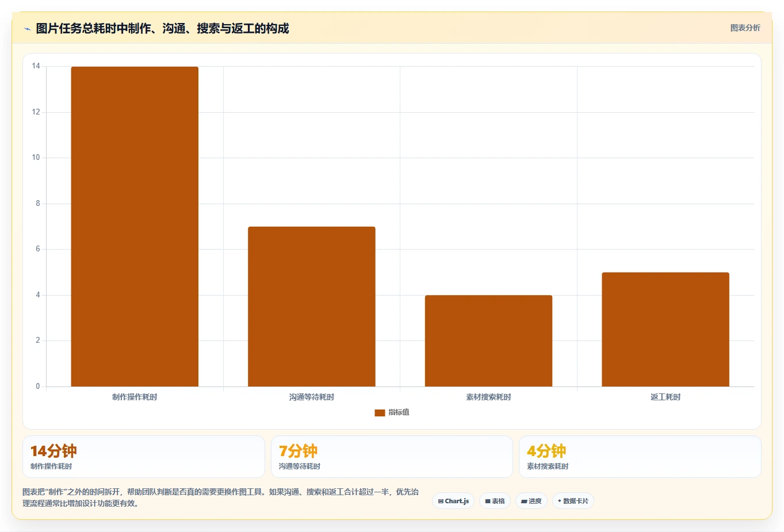The width and height of the screenshot is (784, 532).
Task: Click the 制作操作耗时 x-axis label
Action: [135, 397]
